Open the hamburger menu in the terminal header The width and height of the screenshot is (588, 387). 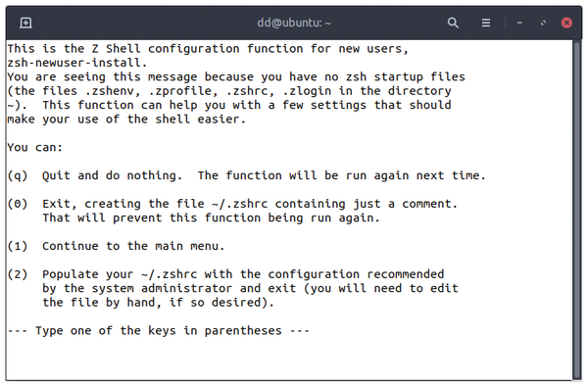pos(486,23)
